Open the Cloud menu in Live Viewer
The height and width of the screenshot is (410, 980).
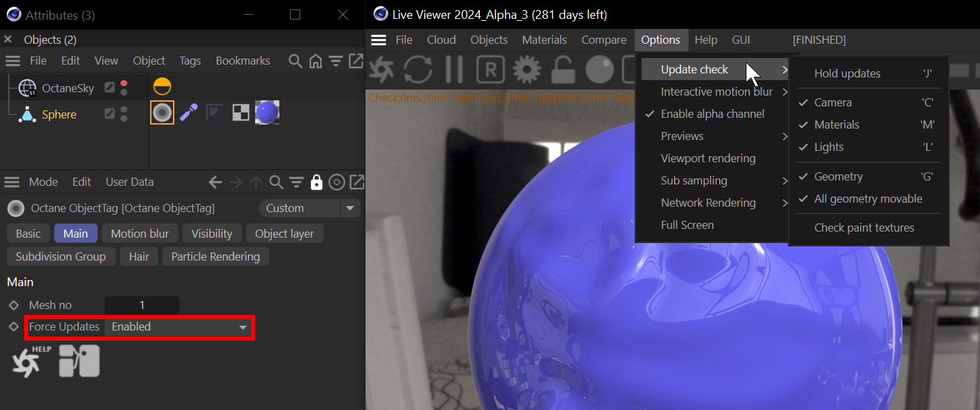point(442,40)
